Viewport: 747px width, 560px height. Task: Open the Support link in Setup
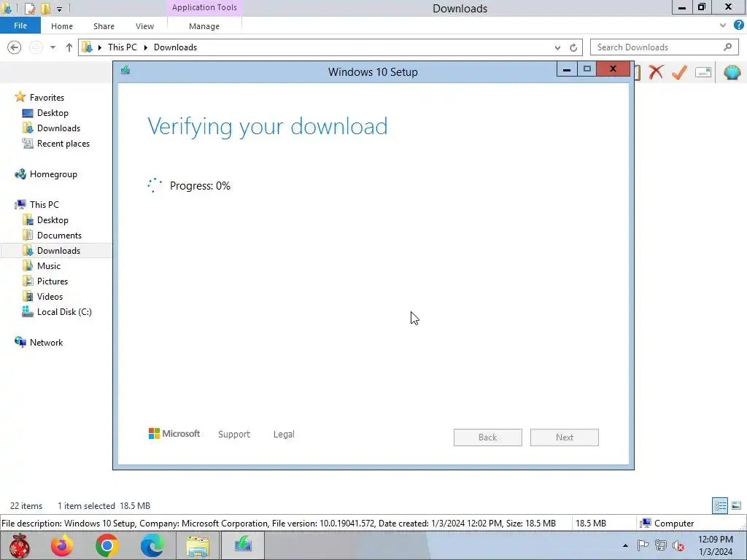click(234, 435)
